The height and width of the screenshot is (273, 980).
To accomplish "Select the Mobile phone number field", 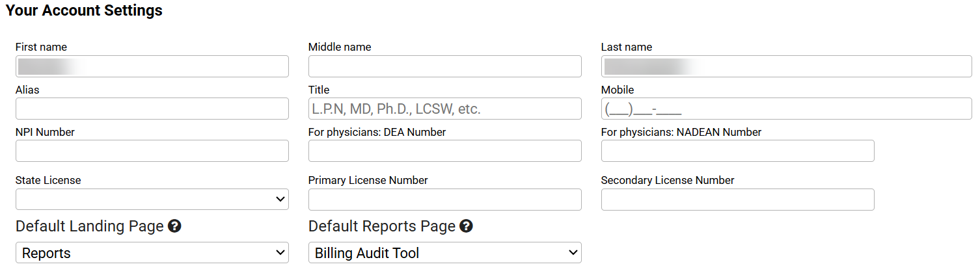I will (787, 109).
